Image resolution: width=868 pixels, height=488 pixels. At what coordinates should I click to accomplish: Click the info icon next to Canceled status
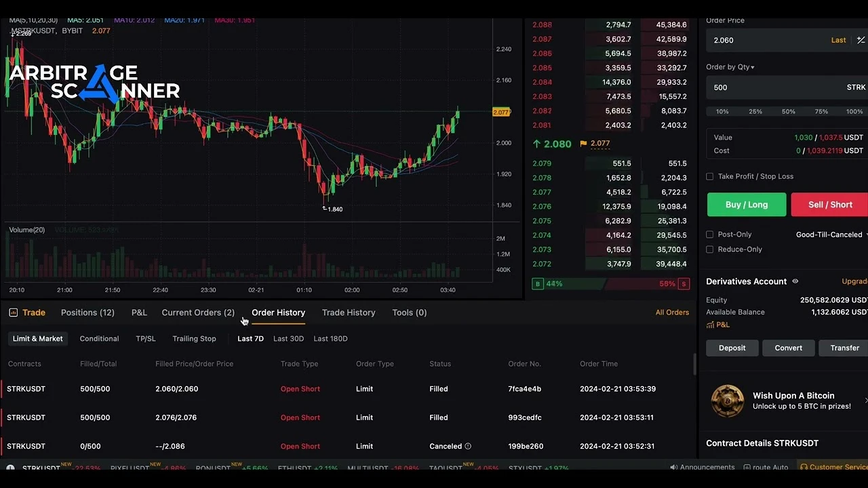pos(468,446)
